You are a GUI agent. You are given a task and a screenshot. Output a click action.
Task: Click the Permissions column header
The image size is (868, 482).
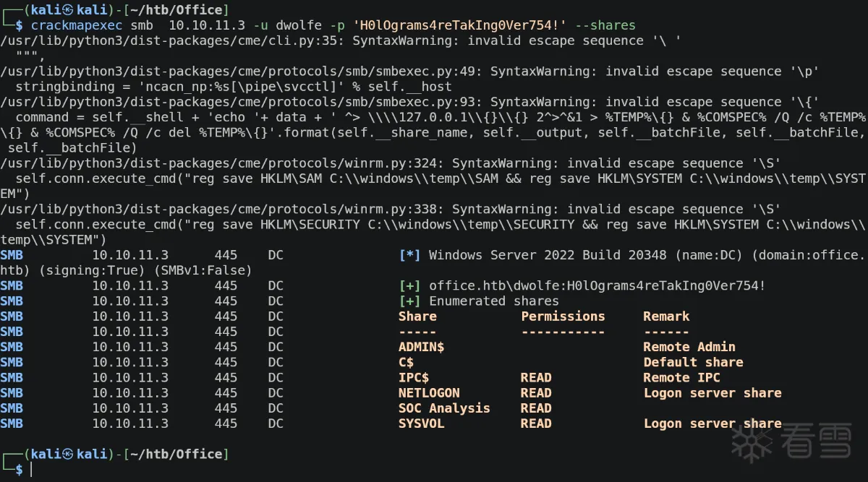(563, 317)
